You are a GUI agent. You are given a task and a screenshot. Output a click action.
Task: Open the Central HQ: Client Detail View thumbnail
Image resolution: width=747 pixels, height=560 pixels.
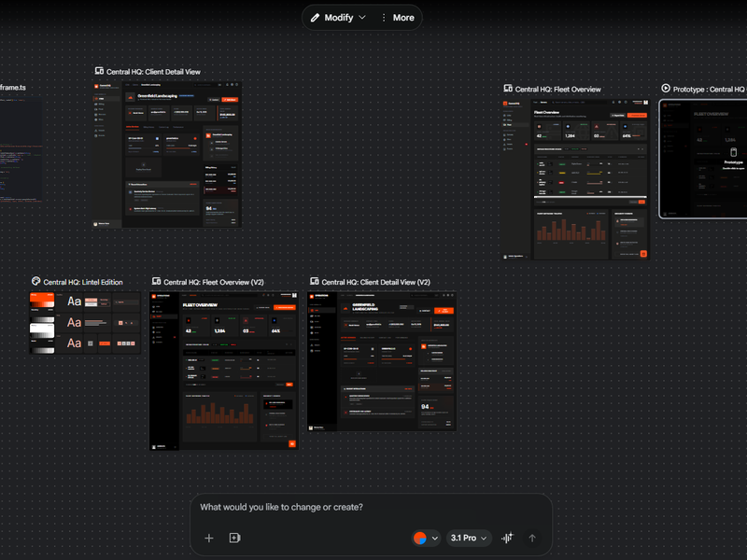167,154
